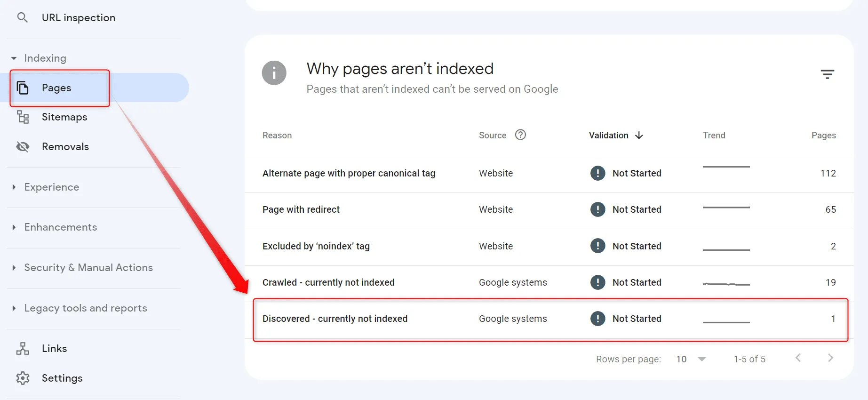The width and height of the screenshot is (868, 400).
Task: Click Not Started icon for canonical tag row
Action: [598, 173]
